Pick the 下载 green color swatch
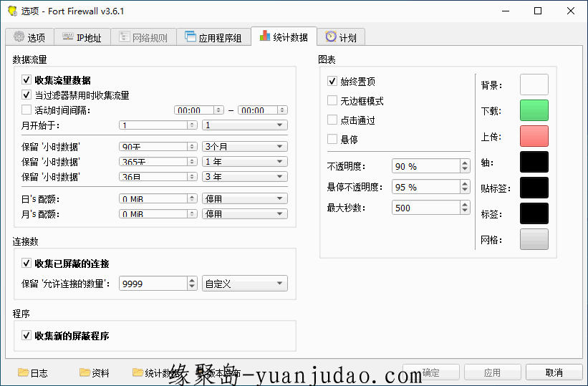 (x=534, y=110)
